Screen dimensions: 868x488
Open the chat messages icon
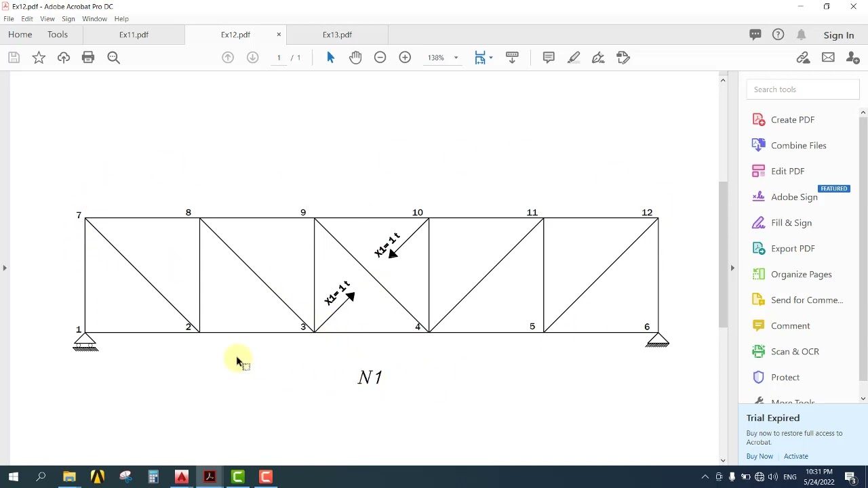tap(755, 35)
